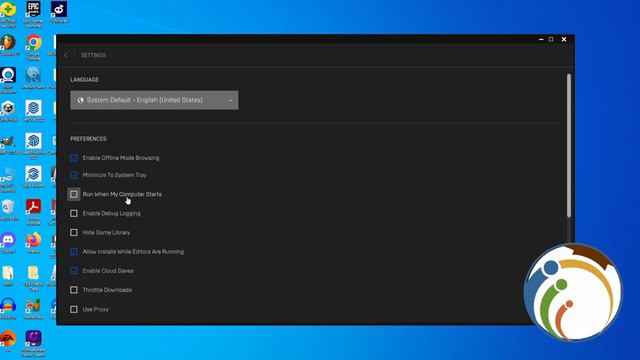Toggle Enable Offline Mode Browsing checkbox
The width and height of the screenshot is (640, 360).
74,158
